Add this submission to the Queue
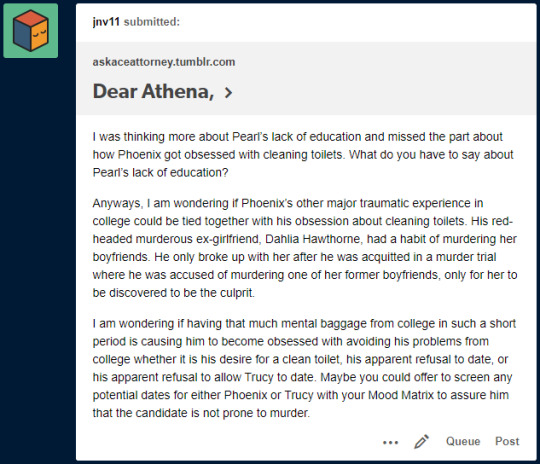 463,441
